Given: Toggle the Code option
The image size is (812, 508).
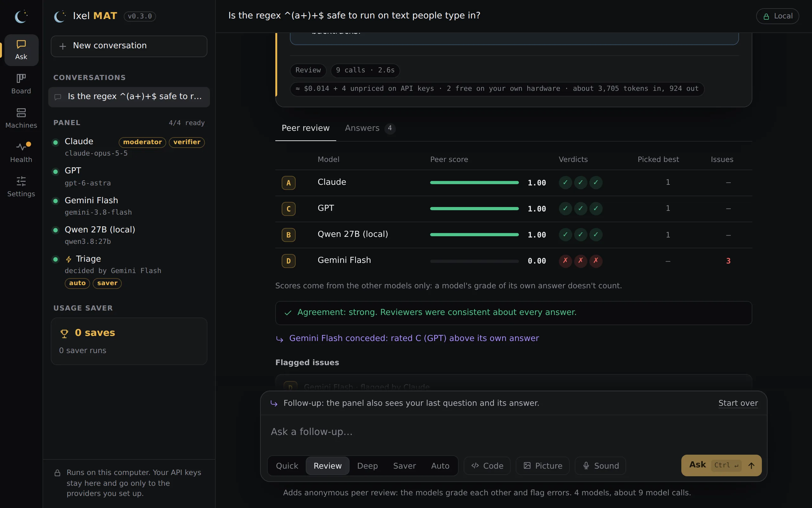Looking at the screenshot, I should (x=487, y=466).
